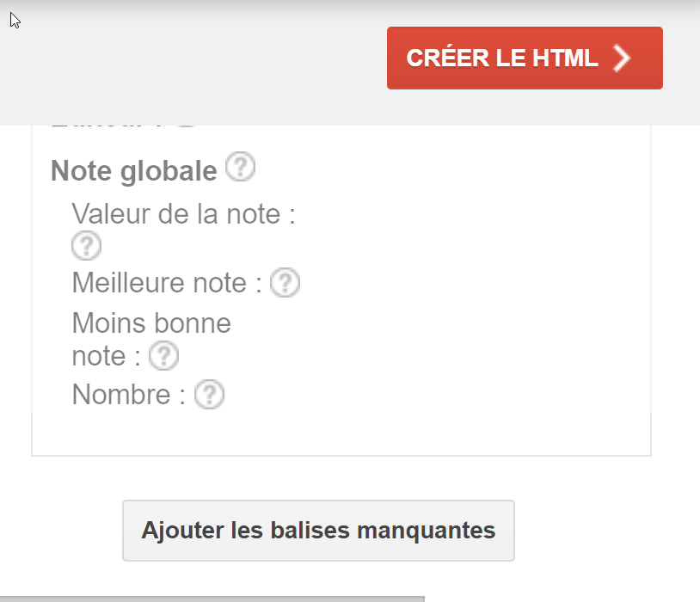Open the question-mark bubble beside Nombre
Screen dimensions: 700x602
[x=209, y=394]
